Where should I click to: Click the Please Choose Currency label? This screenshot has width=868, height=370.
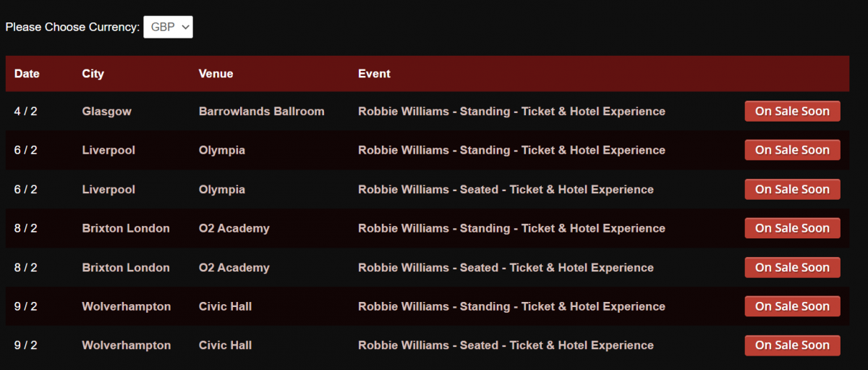[x=72, y=28]
